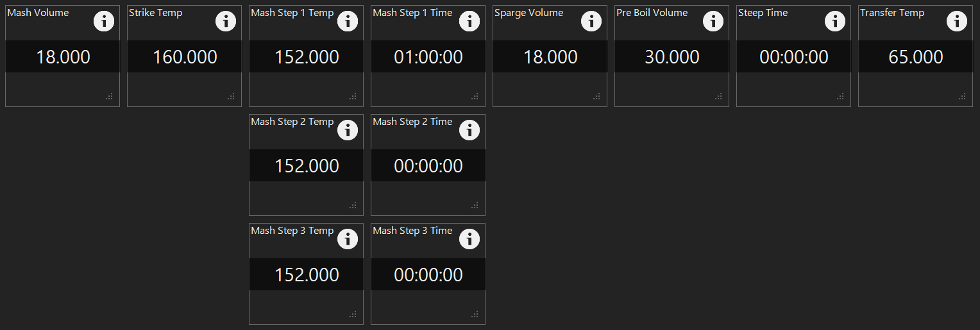Show info for Mash Step 1 Time
This screenshot has width=980, height=330.
coord(469,21)
